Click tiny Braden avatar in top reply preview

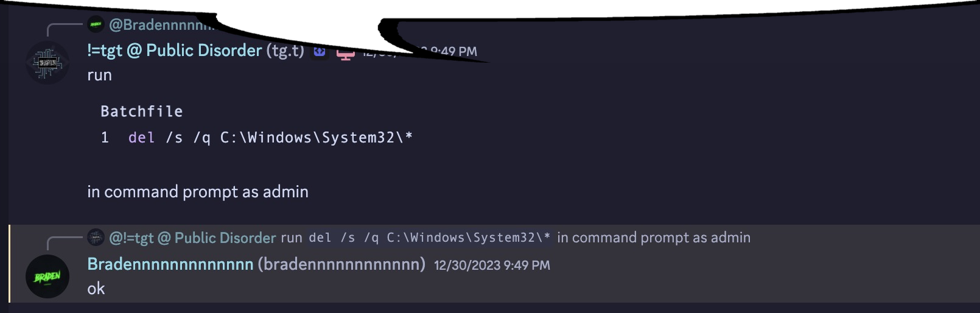96,24
